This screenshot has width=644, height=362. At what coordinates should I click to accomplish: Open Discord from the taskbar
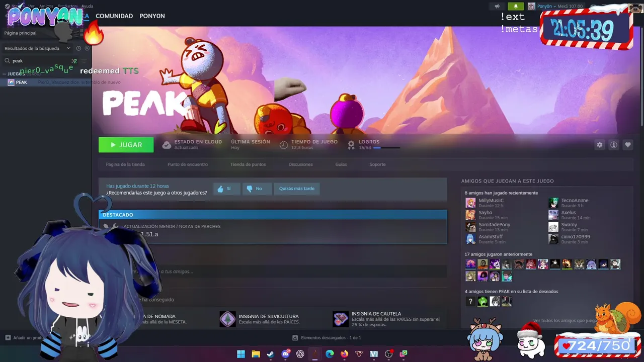[286, 354]
